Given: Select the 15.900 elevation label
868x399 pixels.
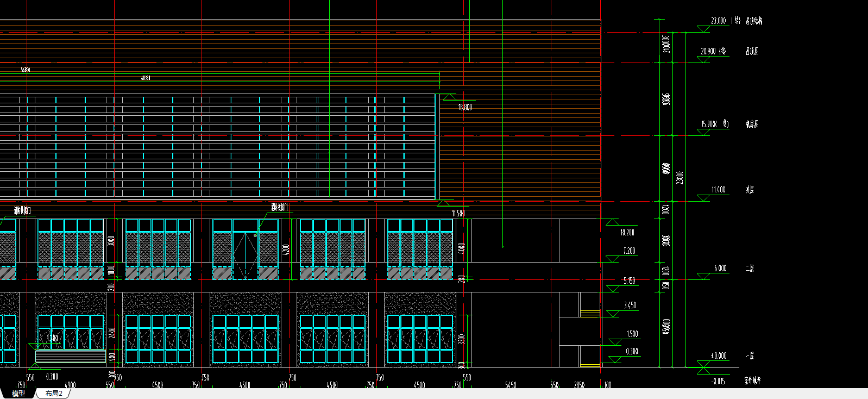Looking at the screenshot, I should coord(709,124).
